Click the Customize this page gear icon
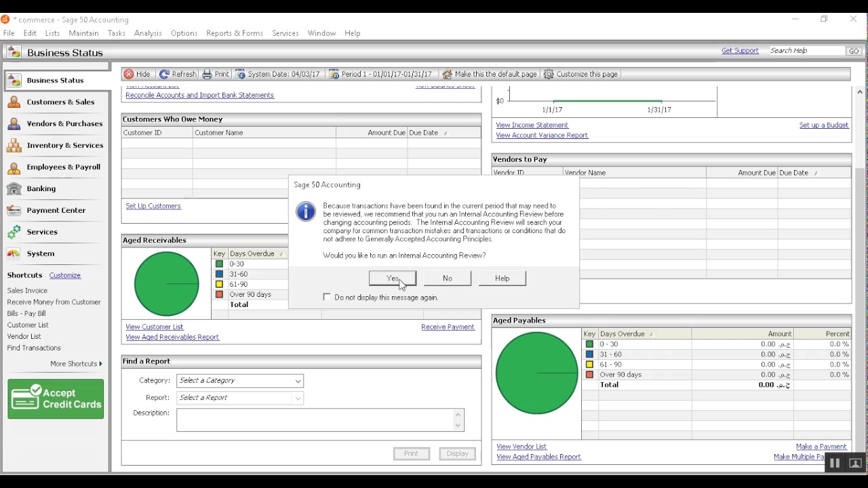 point(549,74)
